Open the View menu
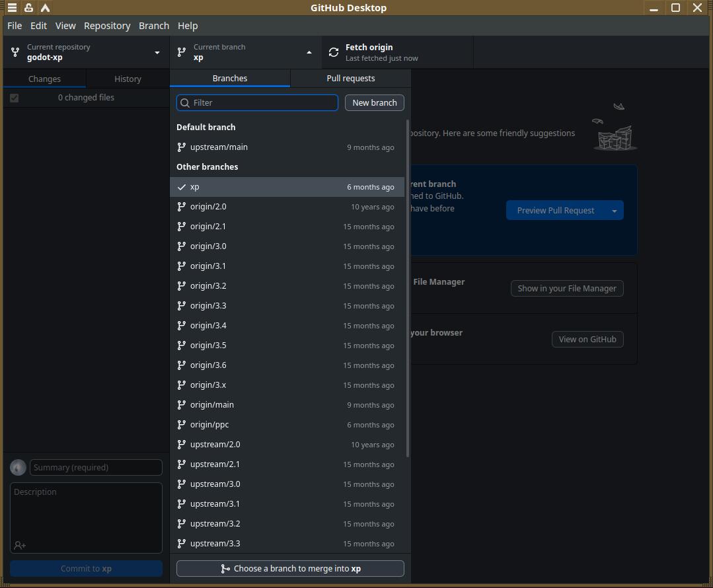713x588 pixels. point(65,26)
